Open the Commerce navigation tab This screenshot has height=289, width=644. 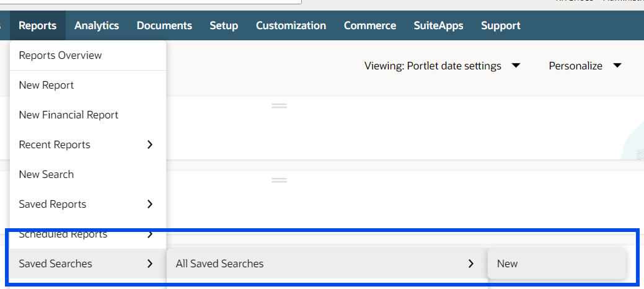point(370,25)
